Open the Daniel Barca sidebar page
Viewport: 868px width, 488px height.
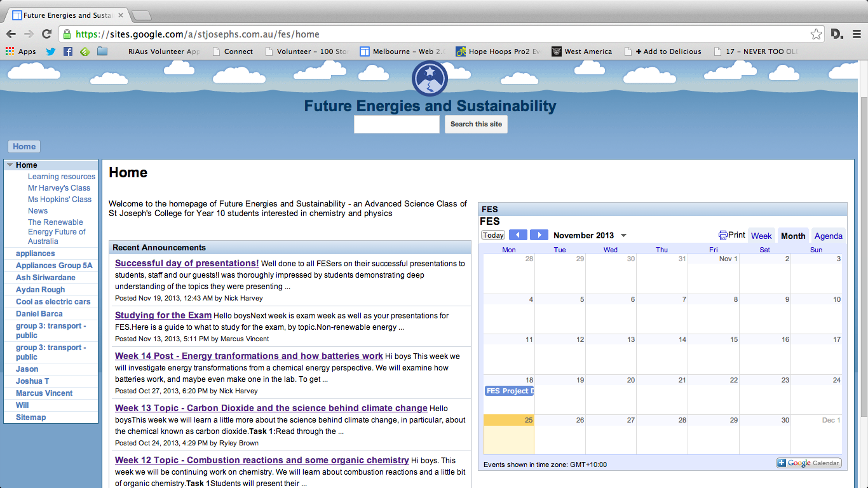pos(39,314)
